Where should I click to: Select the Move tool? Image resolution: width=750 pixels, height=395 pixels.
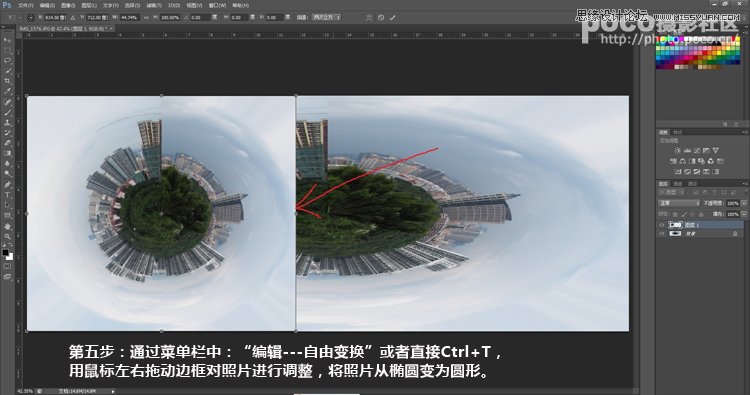click(x=7, y=40)
